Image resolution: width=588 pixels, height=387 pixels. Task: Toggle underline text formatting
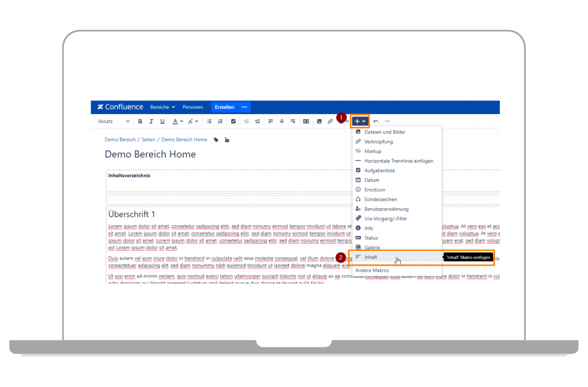point(162,121)
